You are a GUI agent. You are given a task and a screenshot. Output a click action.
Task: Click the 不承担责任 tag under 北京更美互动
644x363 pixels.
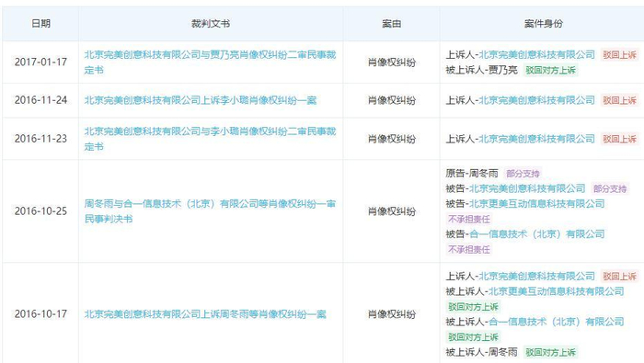(469, 219)
